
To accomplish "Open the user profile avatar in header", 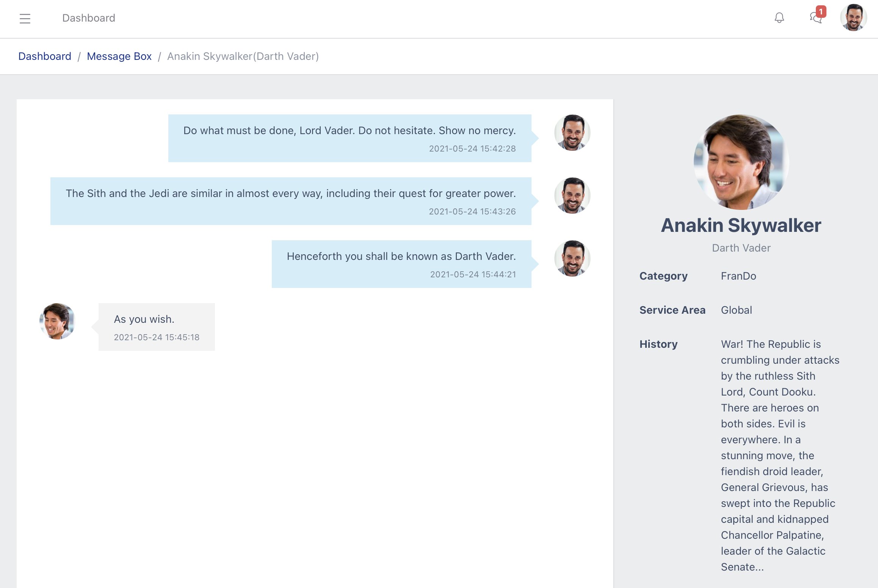I will [x=853, y=18].
